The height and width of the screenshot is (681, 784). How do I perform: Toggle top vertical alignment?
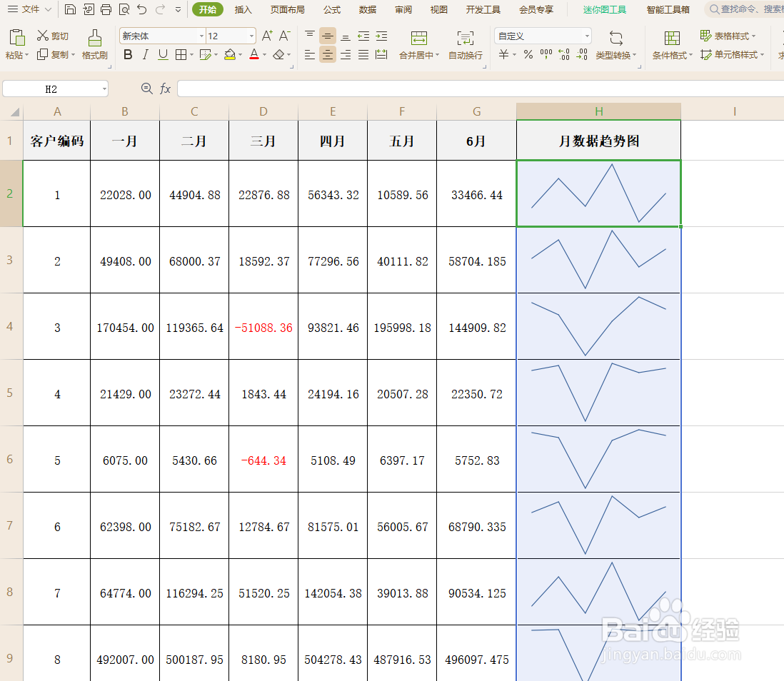[310, 36]
